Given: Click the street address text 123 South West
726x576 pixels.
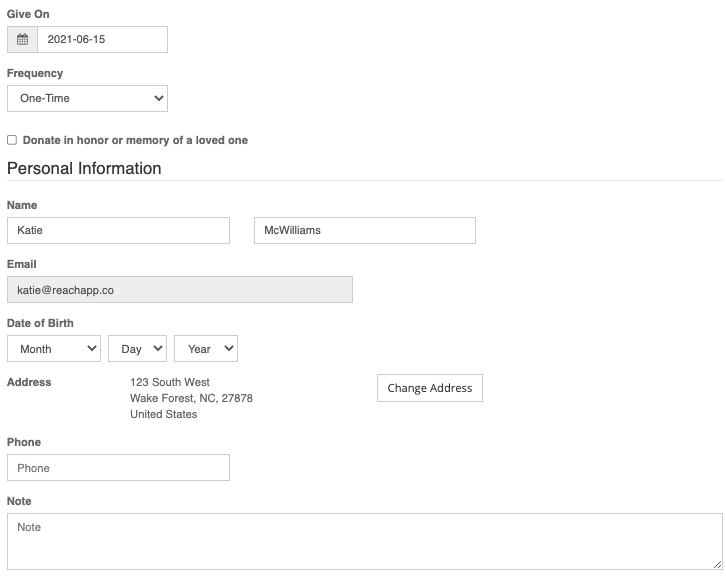Looking at the screenshot, I should 170,382.
